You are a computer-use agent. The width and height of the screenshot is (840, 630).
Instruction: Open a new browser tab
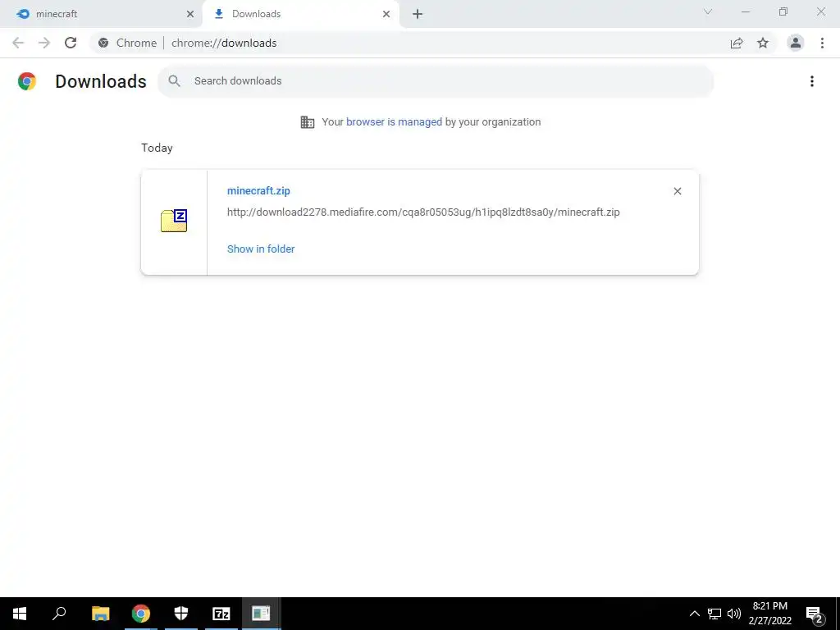point(418,14)
